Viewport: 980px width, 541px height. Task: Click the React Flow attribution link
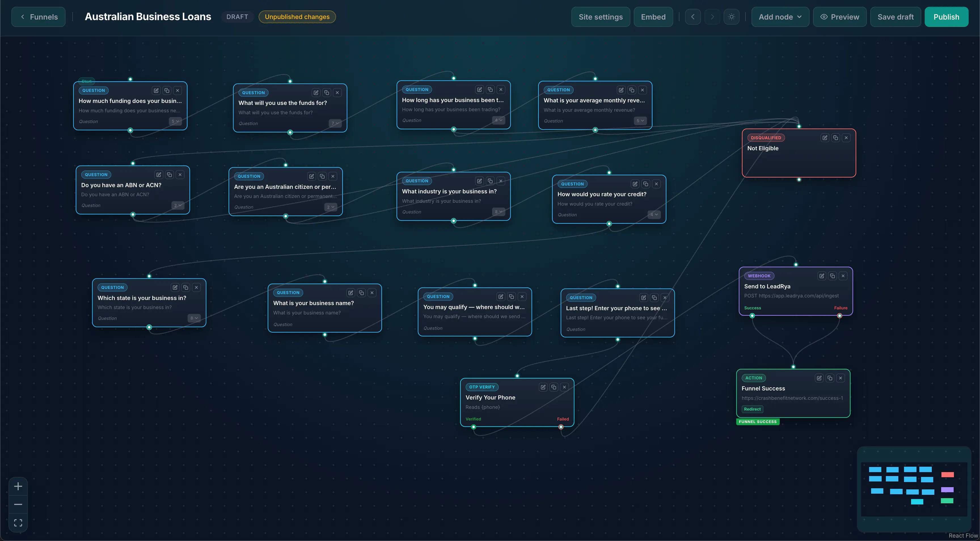[x=963, y=535]
